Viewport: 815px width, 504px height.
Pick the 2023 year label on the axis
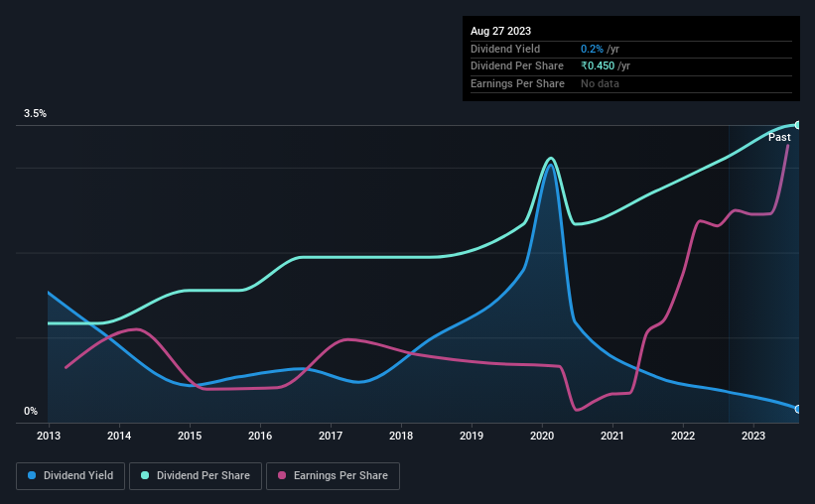753,436
